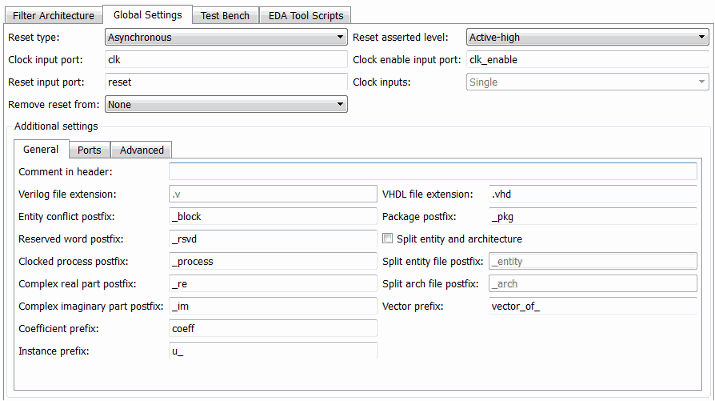This screenshot has width=715, height=401.
Task: Click the Reset input port field
Action: [225, 82]
